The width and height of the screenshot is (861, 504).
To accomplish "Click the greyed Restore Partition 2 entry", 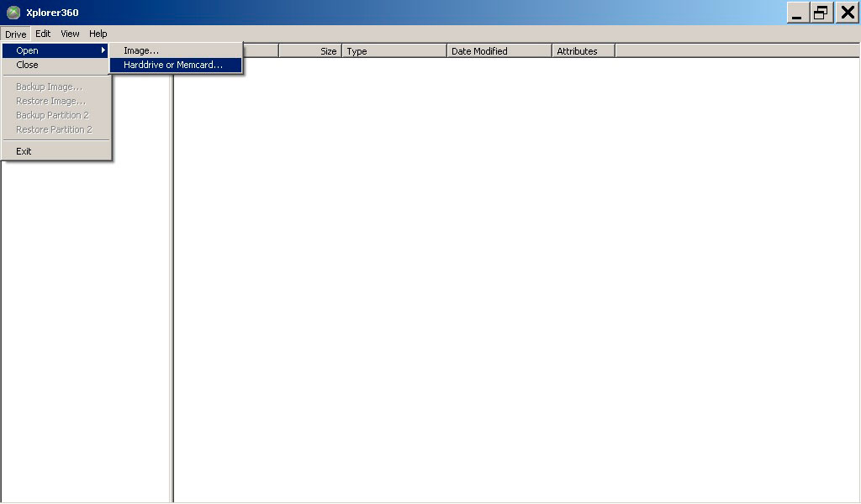I will click(55, 129).
